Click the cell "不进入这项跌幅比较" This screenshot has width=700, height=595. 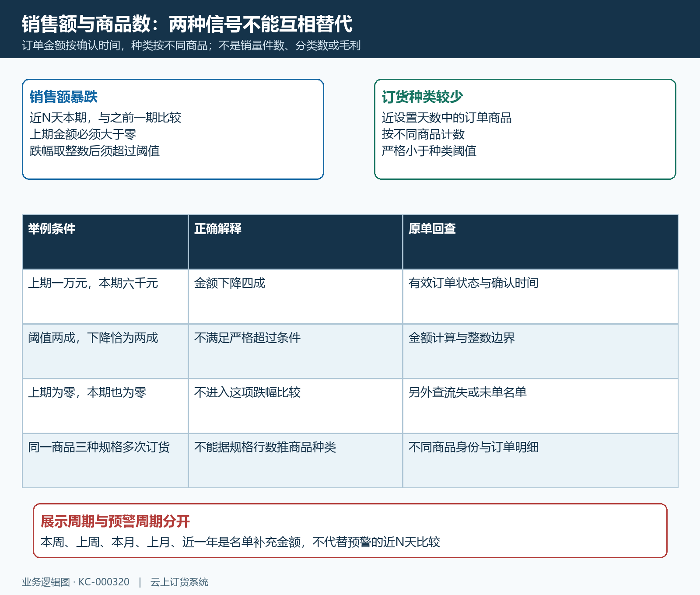pos(295,406)
